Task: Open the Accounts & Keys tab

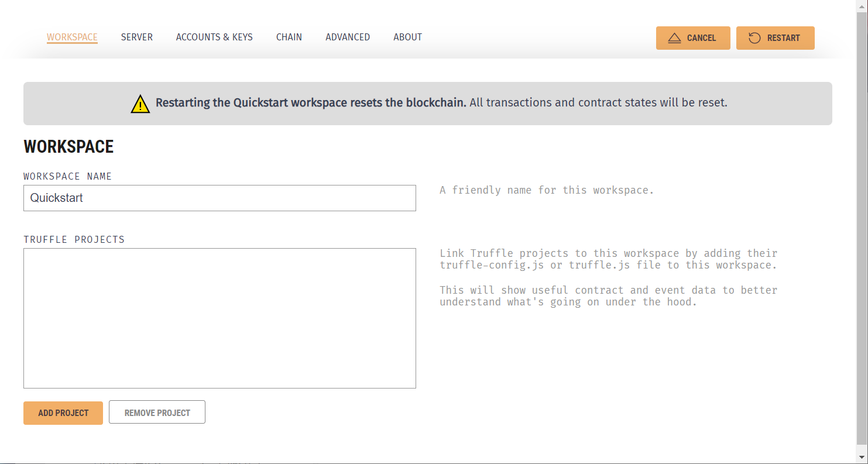Action: [214, 37]
